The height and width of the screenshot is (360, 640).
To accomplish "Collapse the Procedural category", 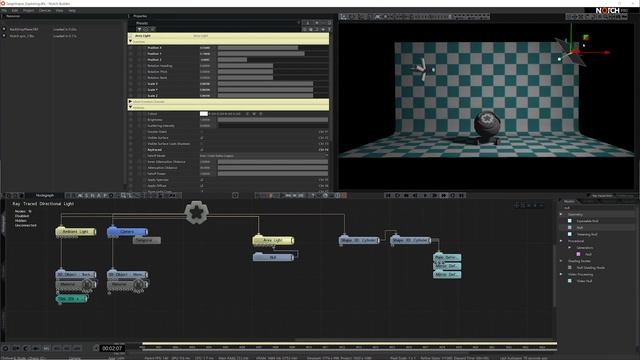I will pos(561,241).
